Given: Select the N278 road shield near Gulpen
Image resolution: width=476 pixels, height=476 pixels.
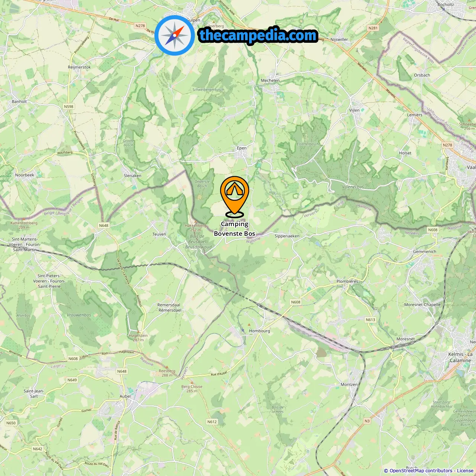Looking at the screenshot, I should pyautogui.click(x=140, y=26).
